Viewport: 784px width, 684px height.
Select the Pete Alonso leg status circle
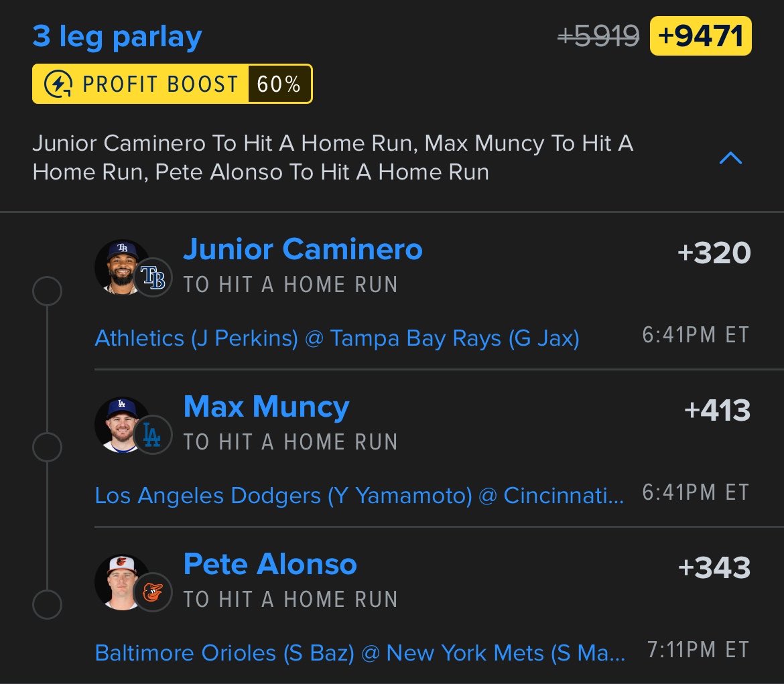click(47, 604)
